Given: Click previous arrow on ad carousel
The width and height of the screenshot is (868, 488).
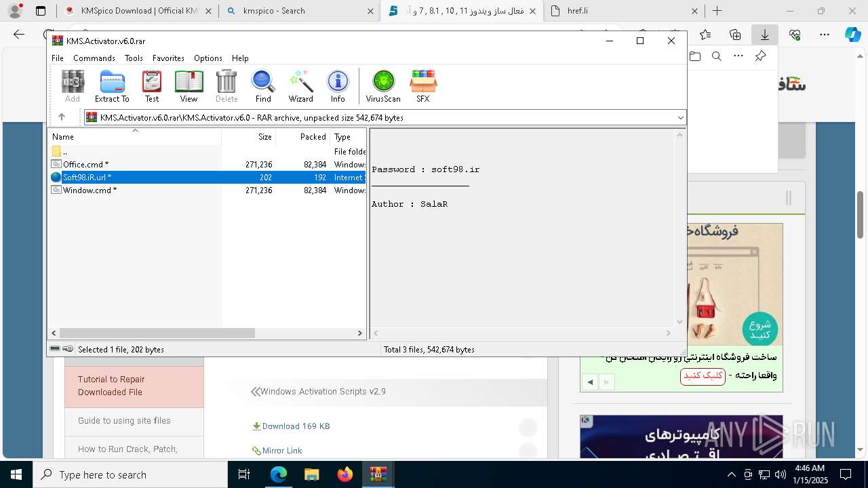Looking at the screenshot, I should 590,382.
